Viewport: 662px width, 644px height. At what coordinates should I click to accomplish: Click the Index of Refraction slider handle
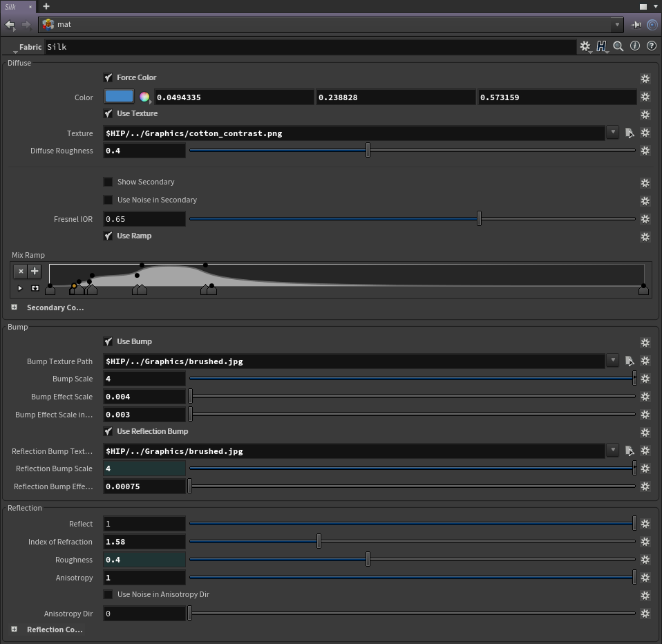(319, 541)
